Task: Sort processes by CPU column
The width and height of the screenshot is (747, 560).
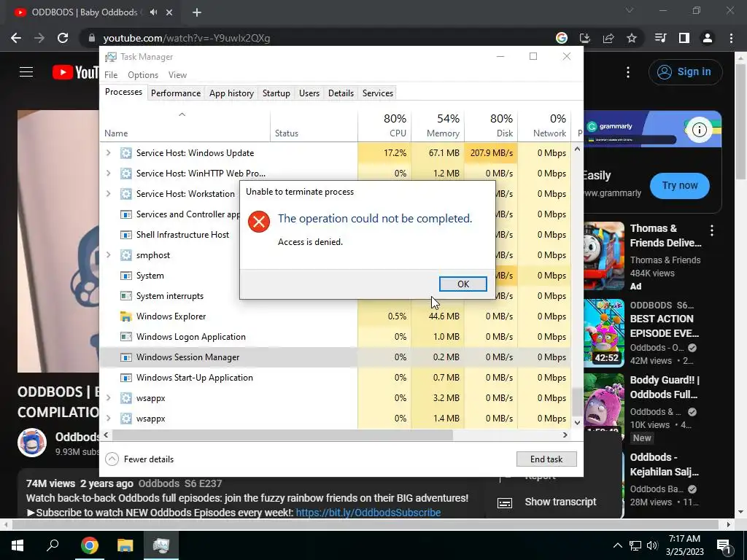Action: (x=384, y=125)
